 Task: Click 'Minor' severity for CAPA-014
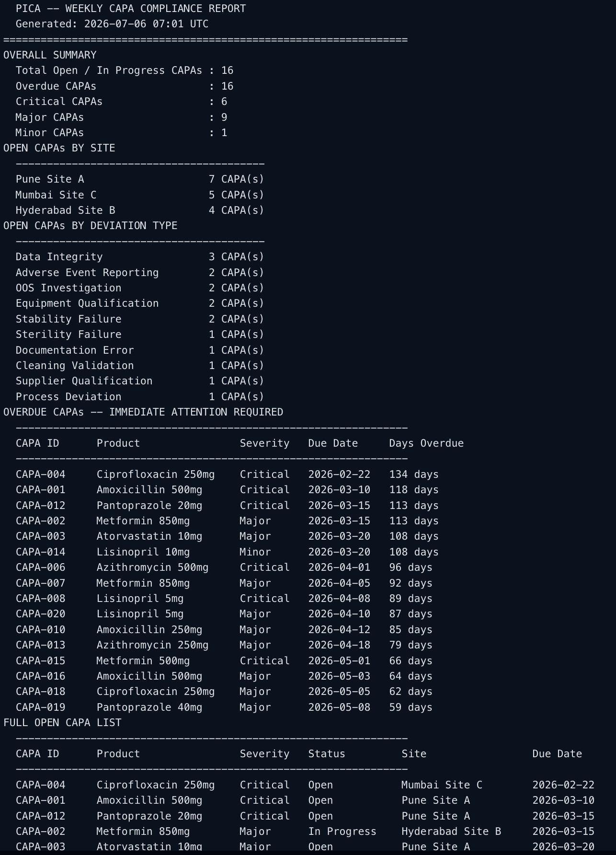coord(255,552)
